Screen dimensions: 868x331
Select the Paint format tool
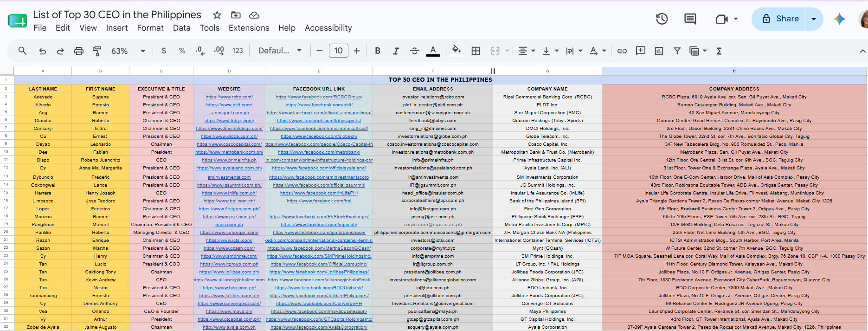pos(97,51)
